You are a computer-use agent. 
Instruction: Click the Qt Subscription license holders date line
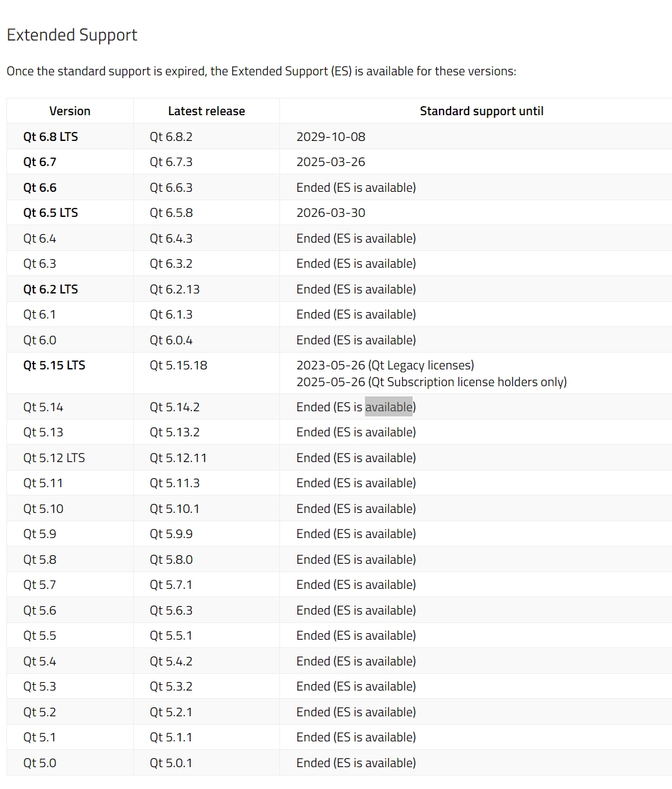pos(431,382)
